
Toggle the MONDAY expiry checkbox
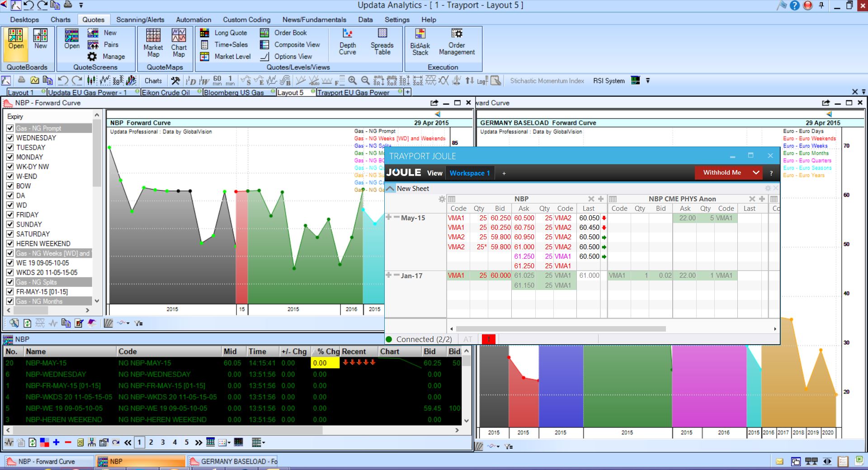tap(10, 157)
